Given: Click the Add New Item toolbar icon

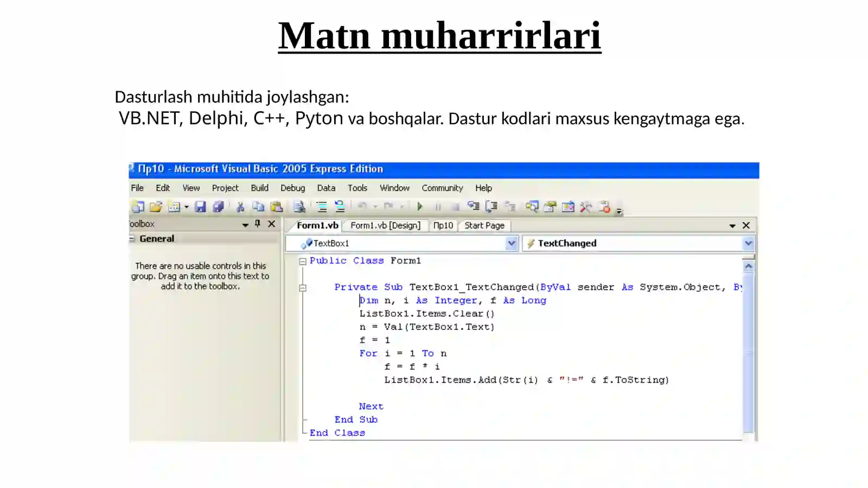Looking at the screenshot, I should click(174, 207).
